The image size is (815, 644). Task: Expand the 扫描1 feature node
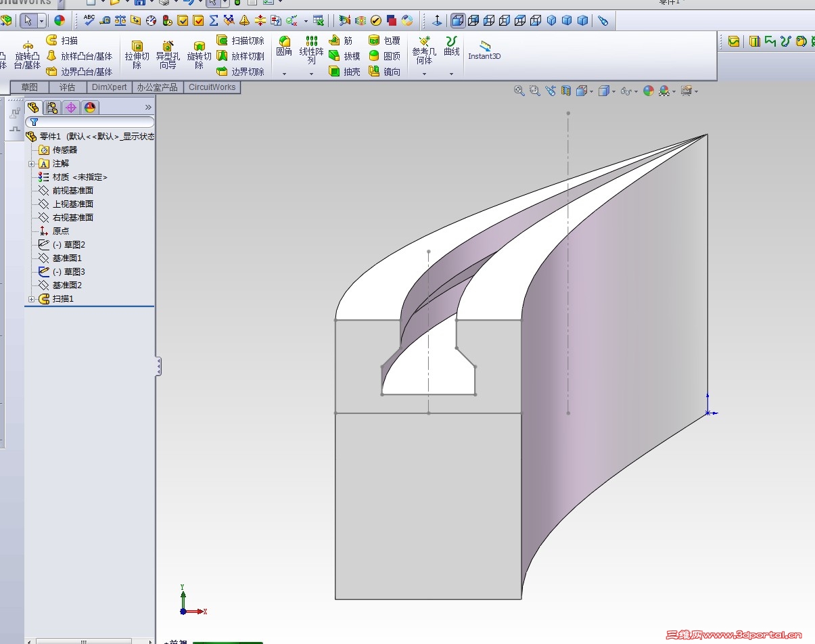(x=31, y=299)
